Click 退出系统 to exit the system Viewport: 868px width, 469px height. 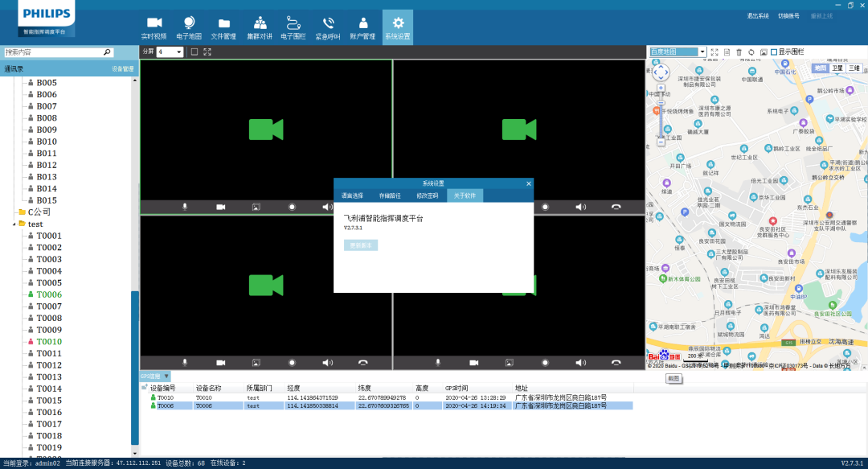pos(758,16)
